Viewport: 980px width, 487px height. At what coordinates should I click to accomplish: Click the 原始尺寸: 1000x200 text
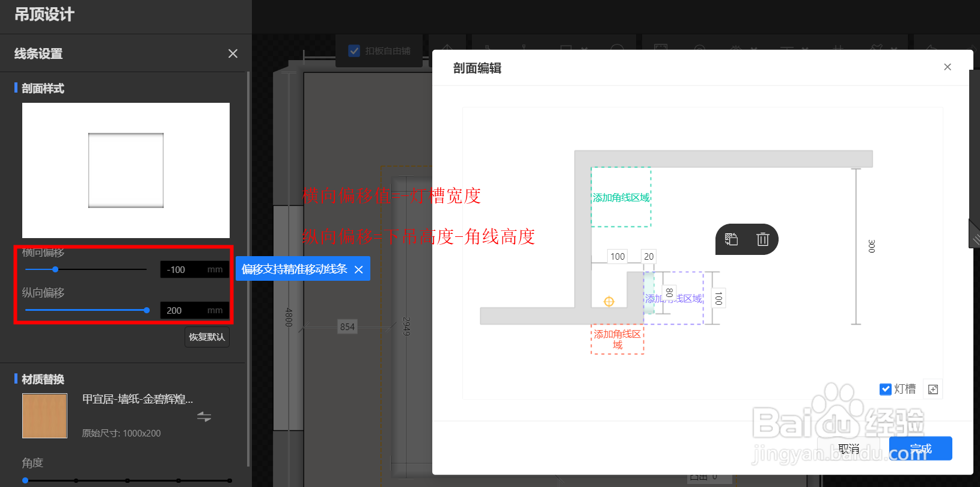[121, 433]
